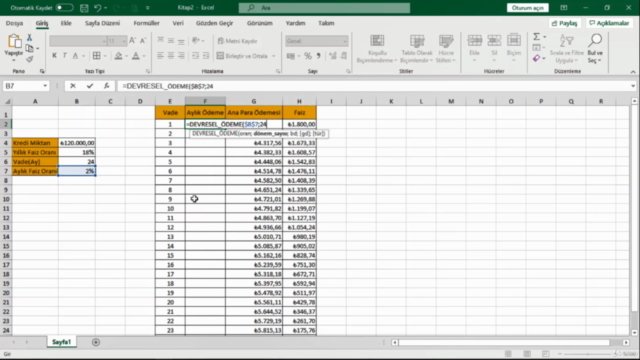Cancel formula entry with X icon

[73, 86]
